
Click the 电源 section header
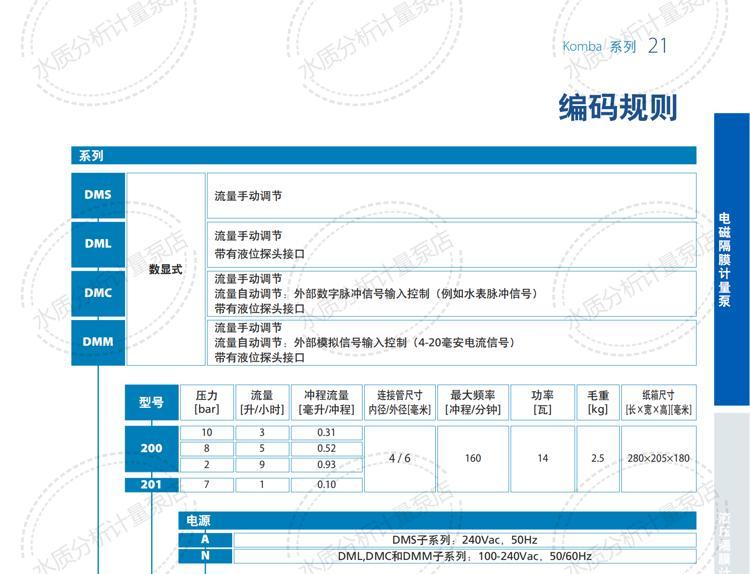[x=437, y=520]
